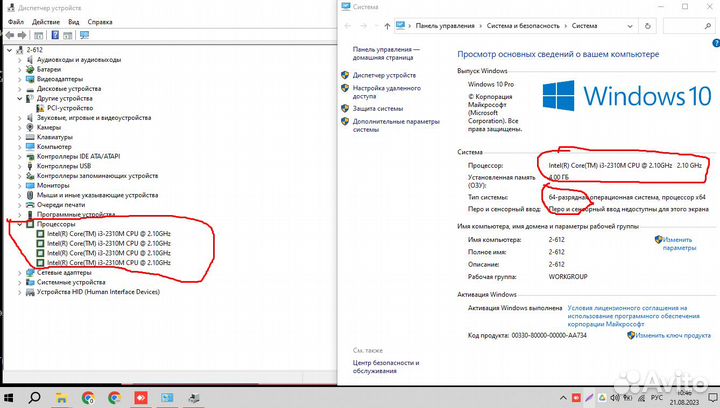This screenshot has width=720, height=408.
Task: Click up arrow in System window navigation
Action: [387, 26]
